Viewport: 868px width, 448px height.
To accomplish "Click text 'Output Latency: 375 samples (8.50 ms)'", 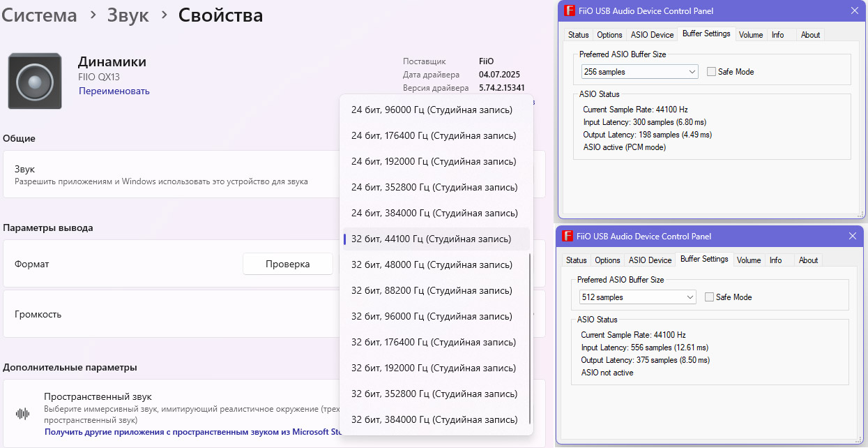I will pyautogui.click(x=646, y=360).
